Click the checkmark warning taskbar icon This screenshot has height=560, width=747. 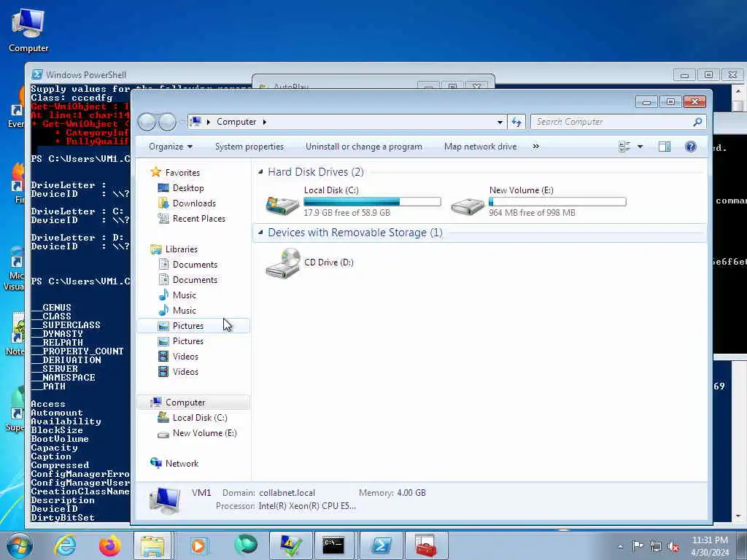tap(290, 545)
